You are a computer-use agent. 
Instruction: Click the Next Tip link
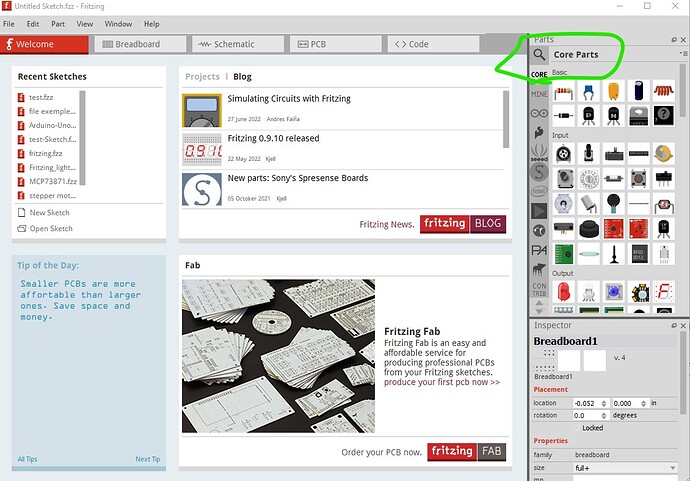point(147,459)
